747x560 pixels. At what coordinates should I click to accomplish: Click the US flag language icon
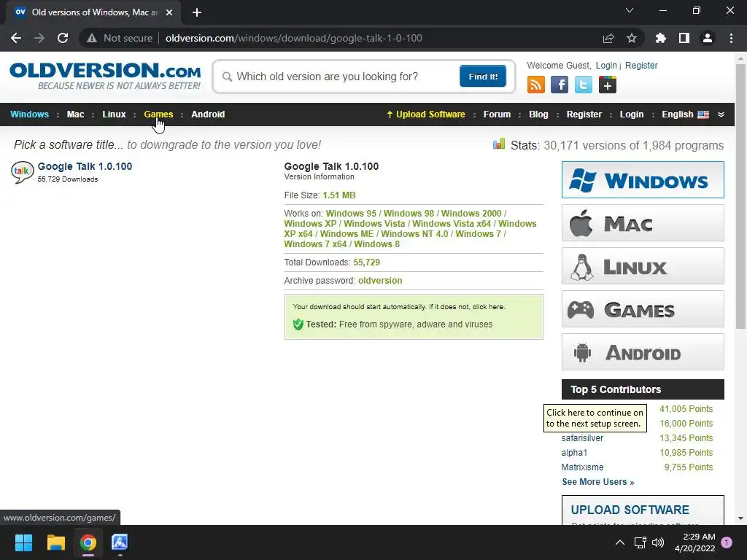(x=703, y=114)
